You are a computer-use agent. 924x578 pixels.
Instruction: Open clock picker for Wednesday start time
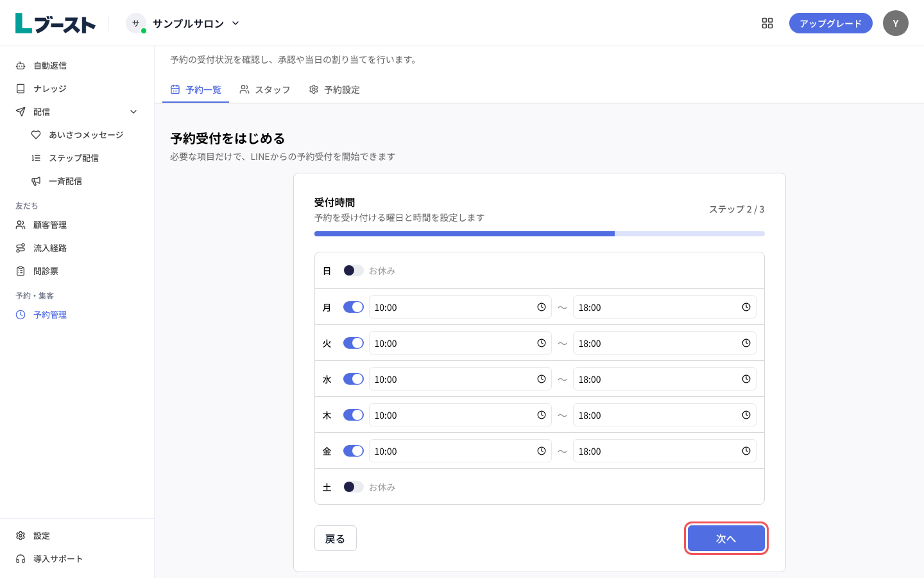point(542,379)
